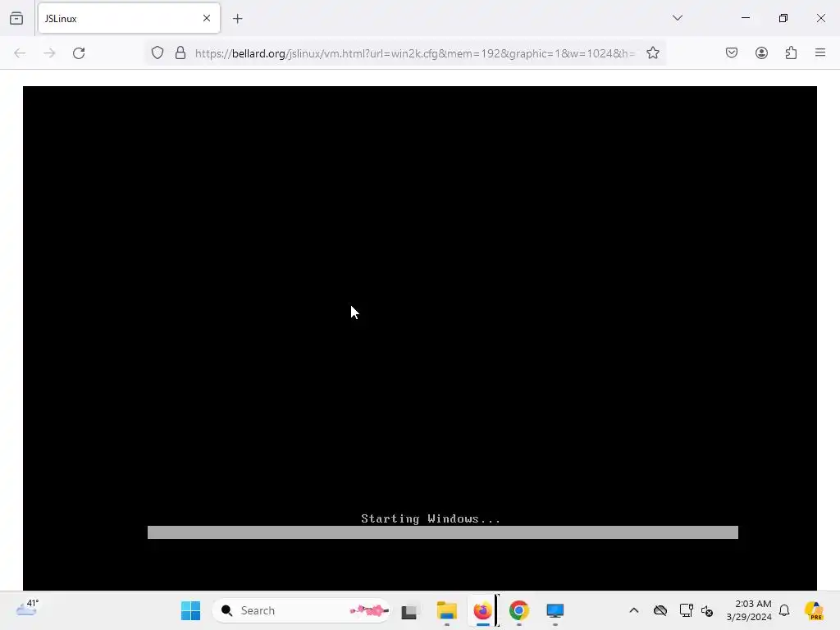Select the JSLinux tab
The image size is (840, 630).
pyautogui.click(x=129, y=18)
